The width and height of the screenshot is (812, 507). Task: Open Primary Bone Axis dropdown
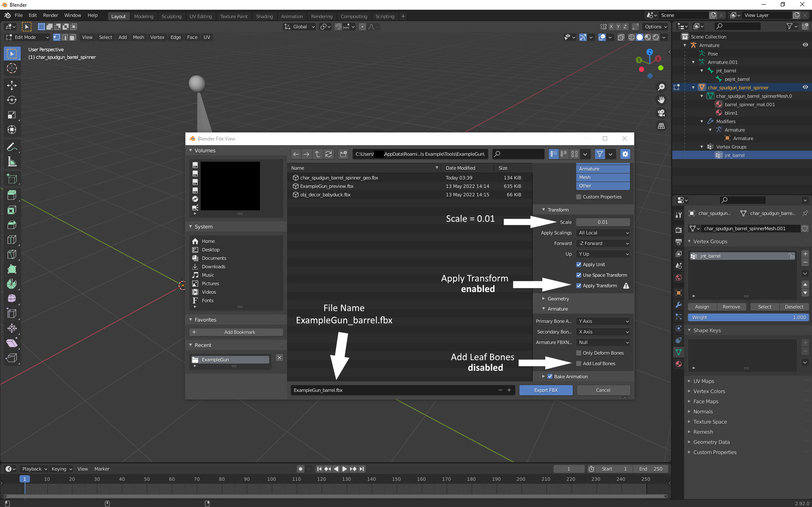click(x=603, y=321)
